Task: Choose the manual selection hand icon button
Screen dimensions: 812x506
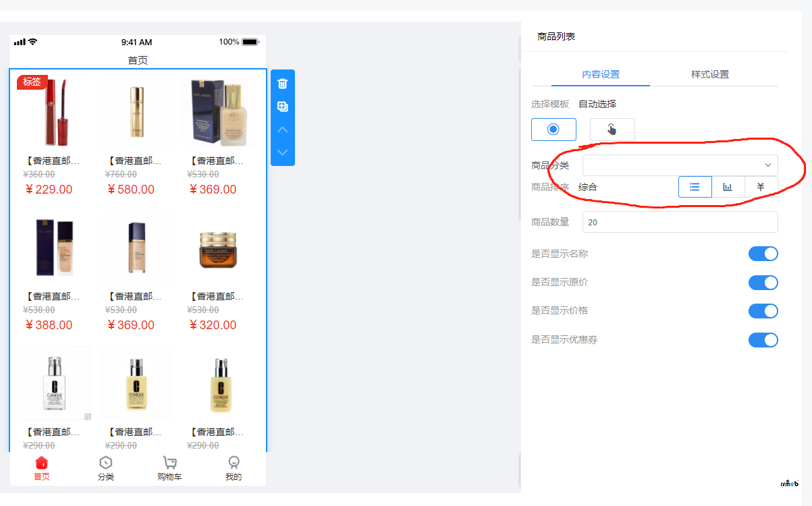Action: [612, 130]
